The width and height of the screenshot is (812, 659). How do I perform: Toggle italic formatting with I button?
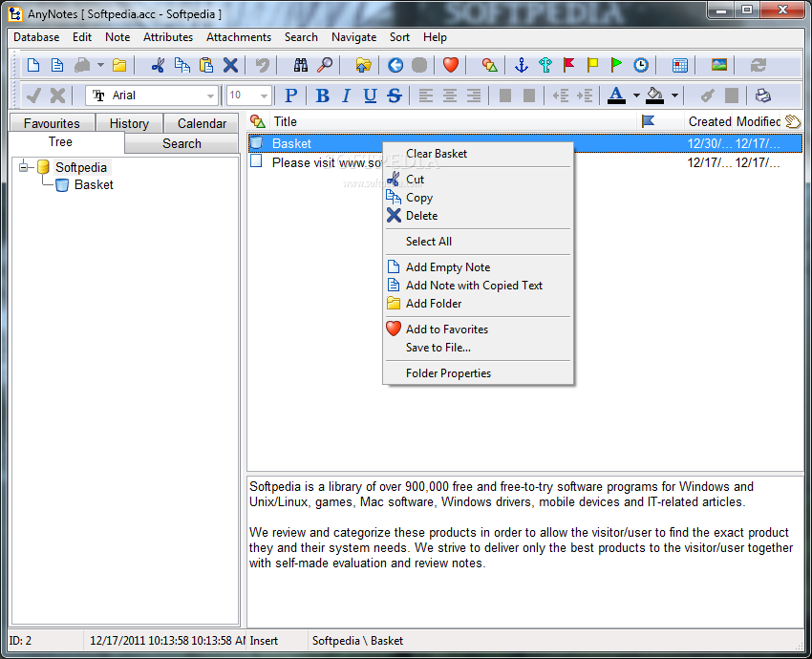[x=346, y=96]
